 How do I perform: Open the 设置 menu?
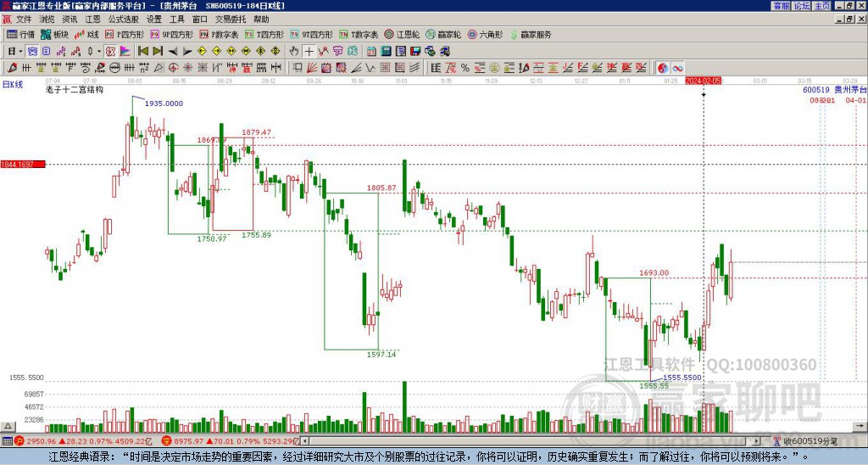(154, 20)
